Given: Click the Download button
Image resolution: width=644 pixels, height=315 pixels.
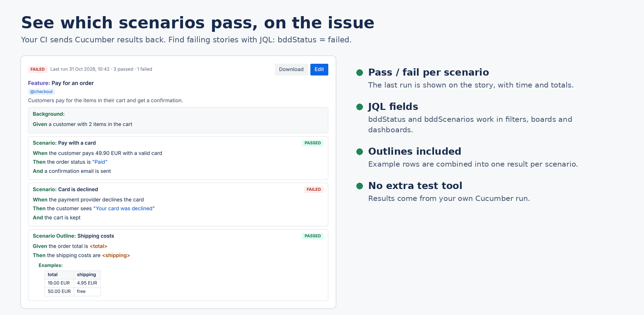Looking at the screenshot, I should tap(291, 69).
